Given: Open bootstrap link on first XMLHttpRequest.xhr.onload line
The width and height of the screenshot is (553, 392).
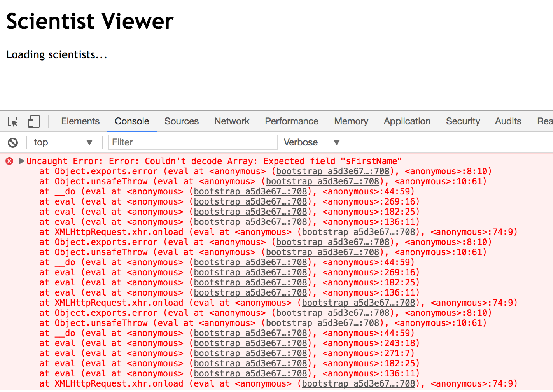Looking at the screenshot, I should tap(359, 232).
